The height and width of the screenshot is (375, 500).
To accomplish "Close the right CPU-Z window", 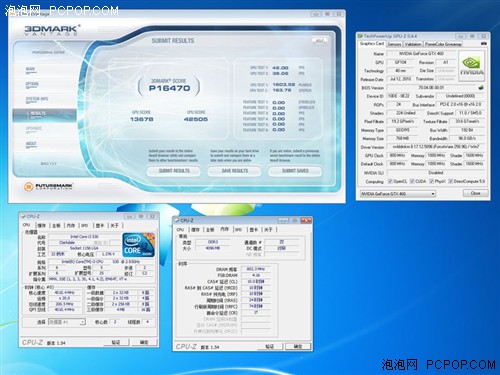I will [x=306, y=220].
